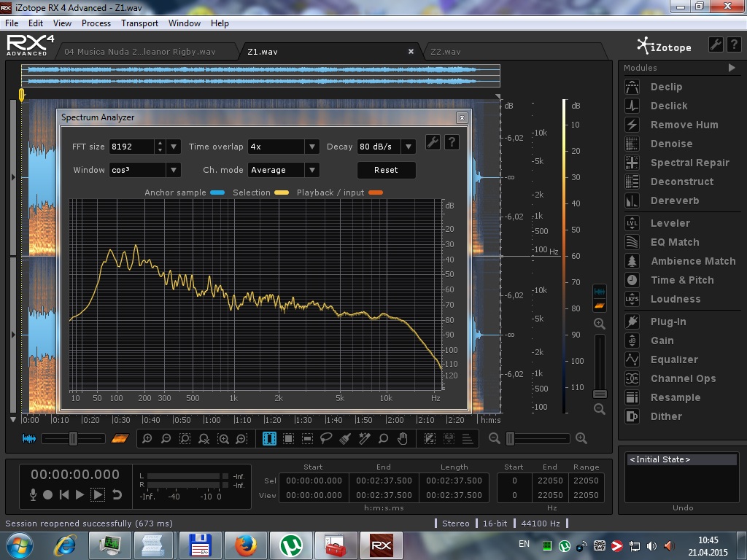Open the Gain module
747x560 pixels.
click(x=662, y=341)
